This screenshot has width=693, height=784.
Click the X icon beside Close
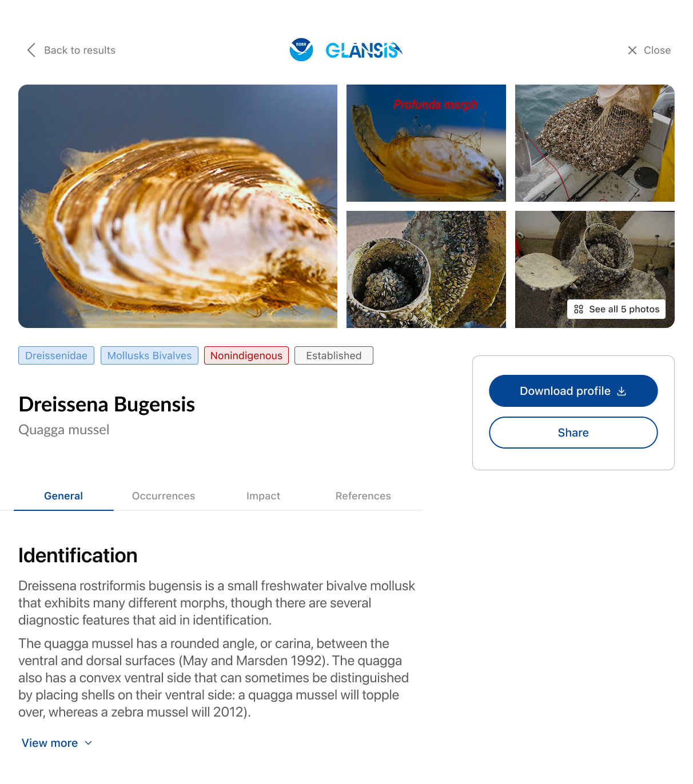pyautogui.click(x=632, y=50)
